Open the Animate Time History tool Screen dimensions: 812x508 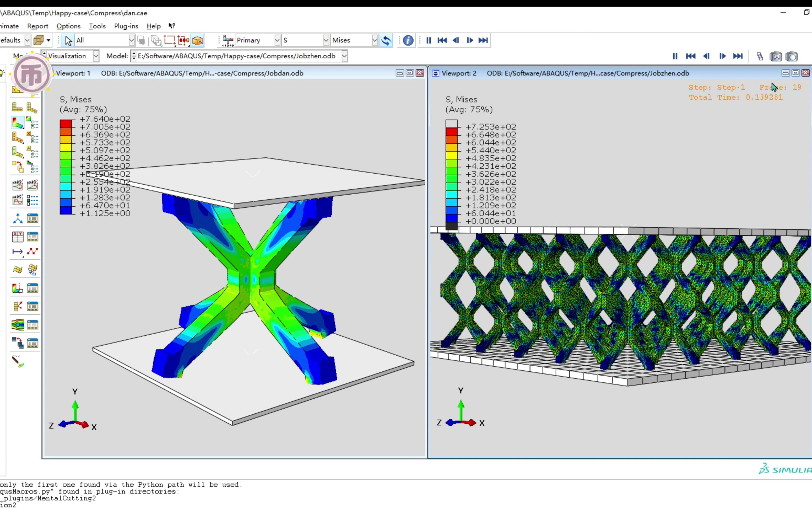pos(32,184)
